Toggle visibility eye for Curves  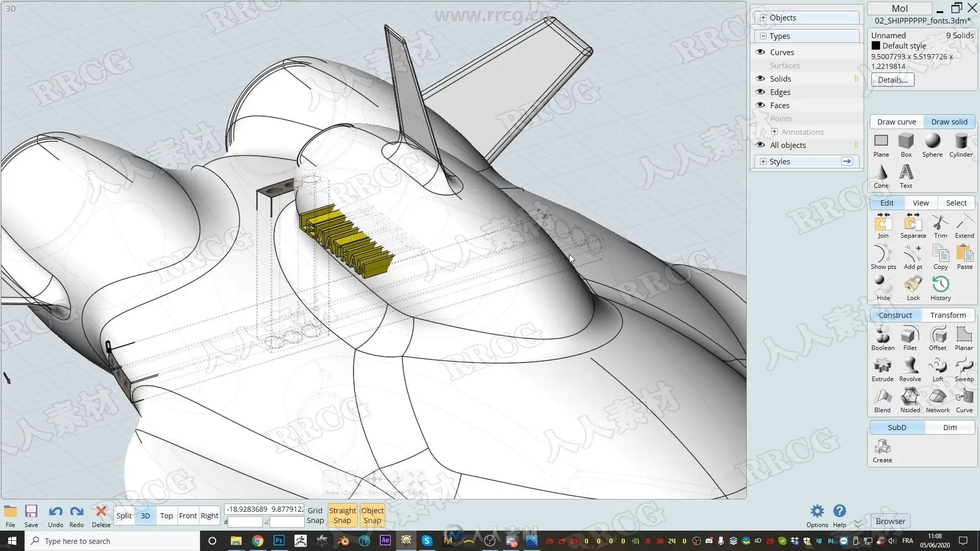pos(761,52)
